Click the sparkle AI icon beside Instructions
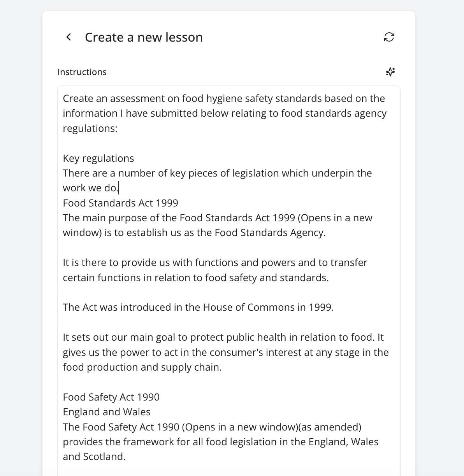Screen dimensions: 464x476 point(390,72)
